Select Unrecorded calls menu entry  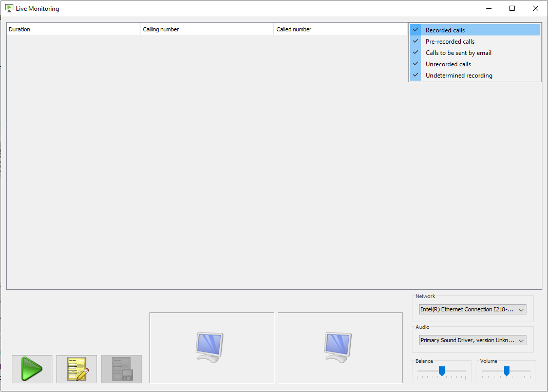click(x=448, y=64)
